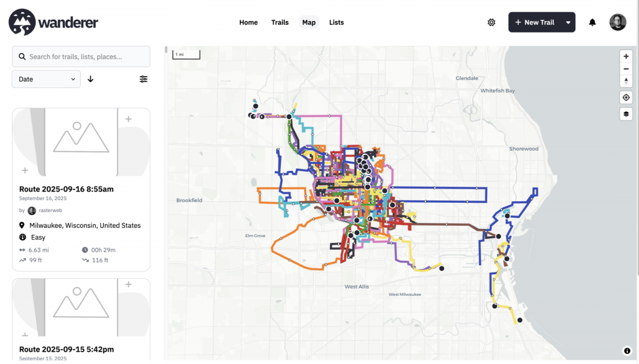This screenshot has width=639, height=364.
Task: Click the distance icon beside 6.63 mi
Action: (x=22, y=250)
